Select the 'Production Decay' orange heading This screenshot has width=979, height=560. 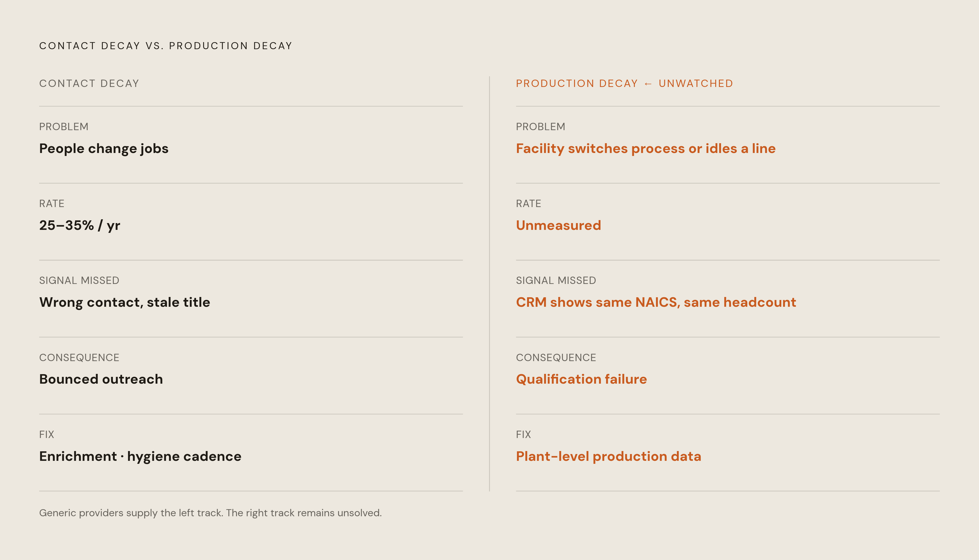point(577,83)
